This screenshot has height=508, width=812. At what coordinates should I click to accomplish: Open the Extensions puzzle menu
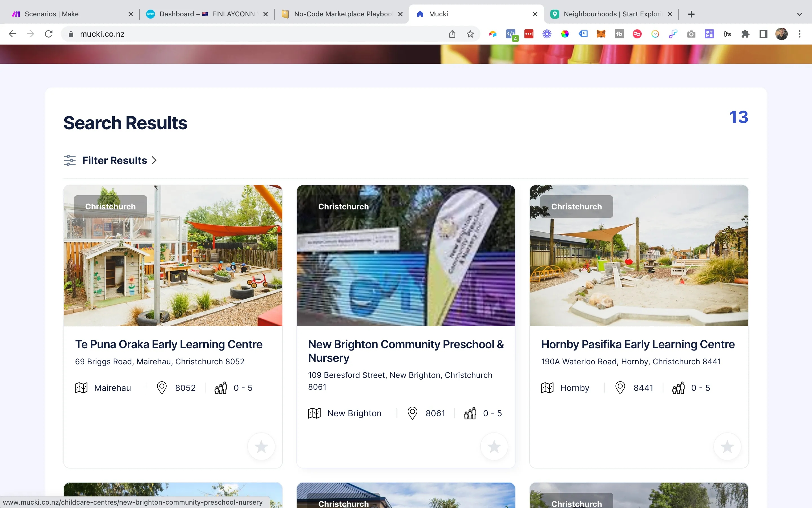(745, 34)
